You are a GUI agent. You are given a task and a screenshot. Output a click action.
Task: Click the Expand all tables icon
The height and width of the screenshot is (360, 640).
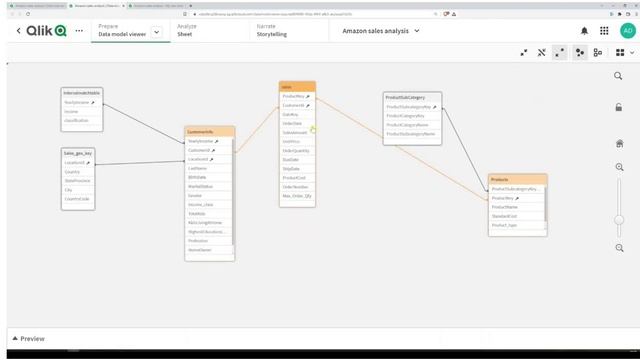pyautogui.click(x=560, y=53)
